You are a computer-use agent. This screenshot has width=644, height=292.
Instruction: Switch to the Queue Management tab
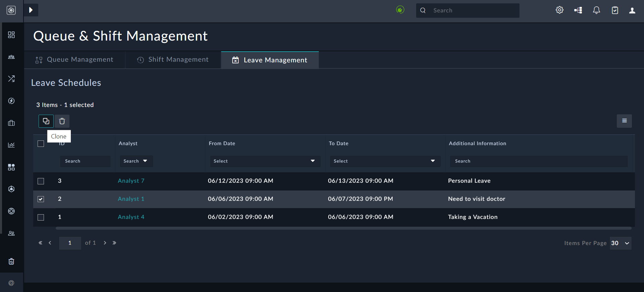75,60
